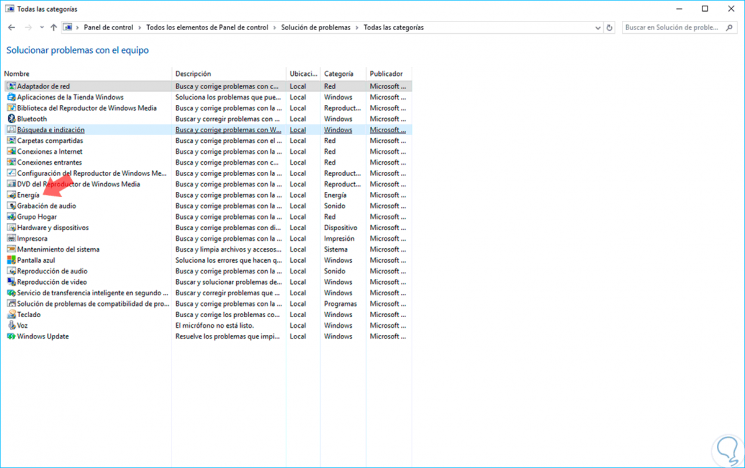Expand the address bar history dropdown

598,28
